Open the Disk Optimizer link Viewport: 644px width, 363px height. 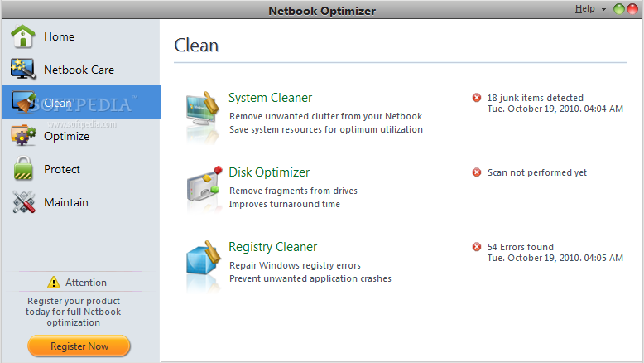pos(269,172)
